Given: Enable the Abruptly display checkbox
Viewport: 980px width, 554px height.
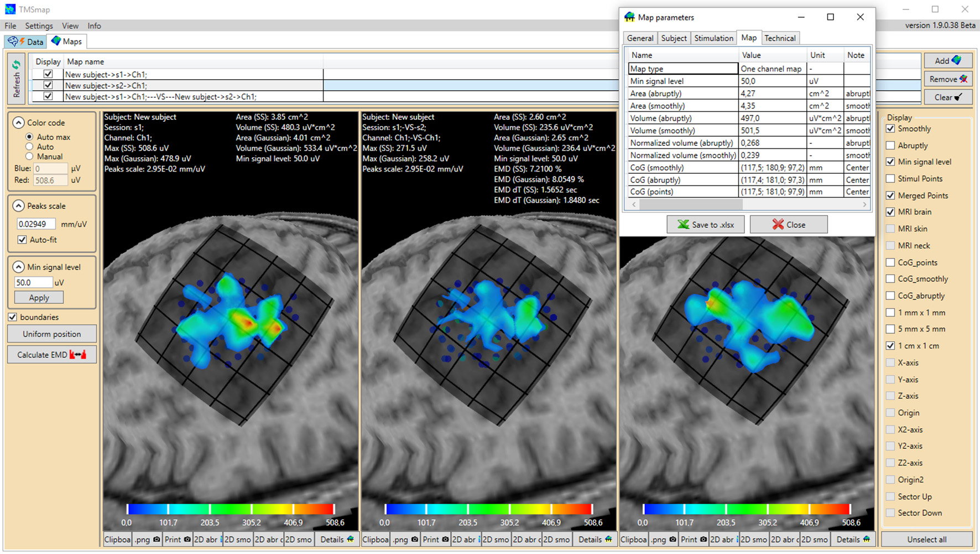Looking at the screenshot, I should click(x=890, y=146).
